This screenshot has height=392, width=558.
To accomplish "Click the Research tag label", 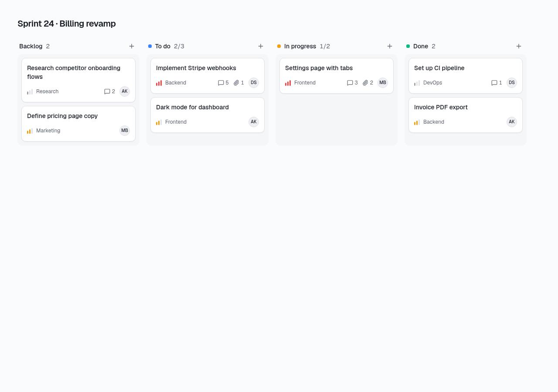I will pyautogui.click(x=47, y=91).
